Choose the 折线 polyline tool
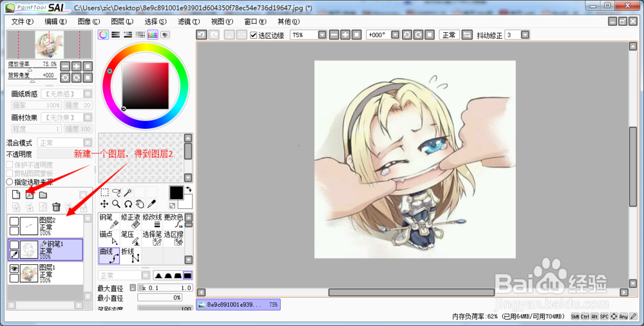Viewport: 644px width, 326px height. pyautogui.click(x=131, y=256)
